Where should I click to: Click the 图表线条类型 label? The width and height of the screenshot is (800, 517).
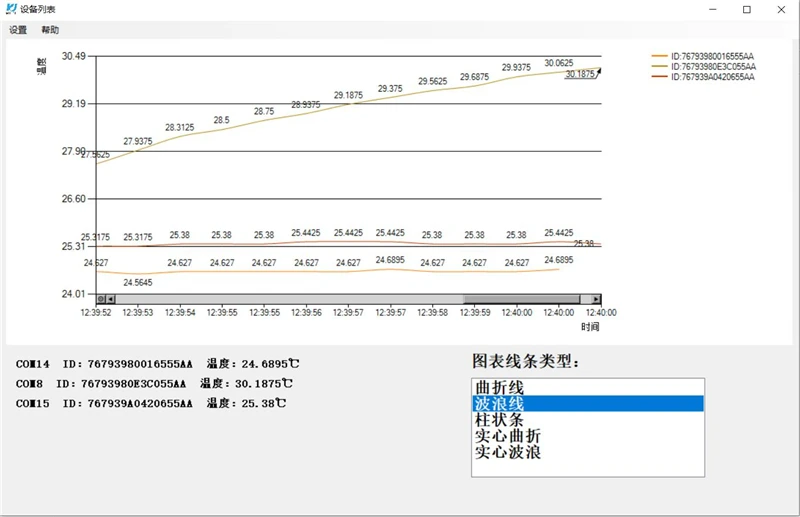point(526,361)
